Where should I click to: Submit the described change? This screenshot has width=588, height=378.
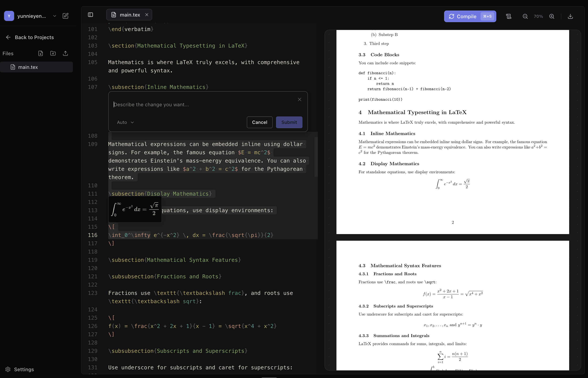tap(289, 122)
